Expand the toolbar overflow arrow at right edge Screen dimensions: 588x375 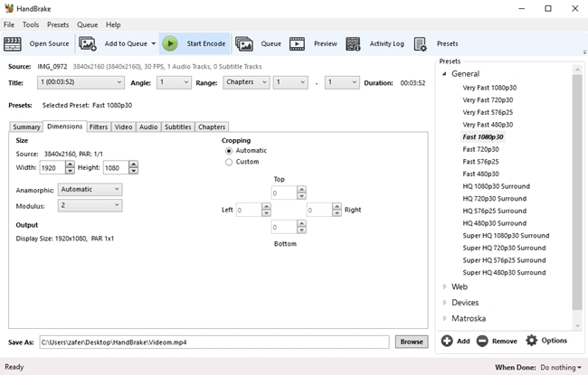click(x=584, y=52)
